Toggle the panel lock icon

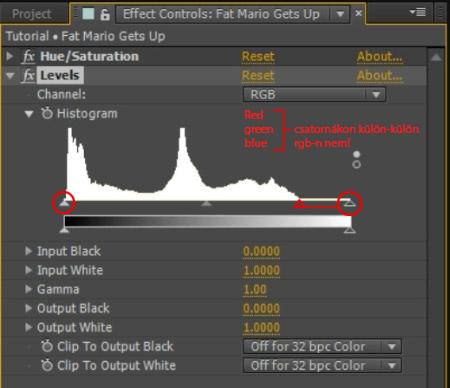[x=105, y=14]
